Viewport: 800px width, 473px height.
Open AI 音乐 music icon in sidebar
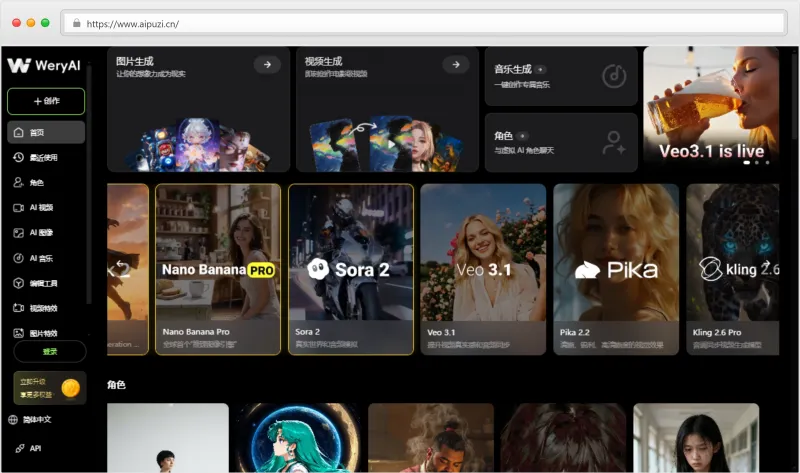(18, 258)
